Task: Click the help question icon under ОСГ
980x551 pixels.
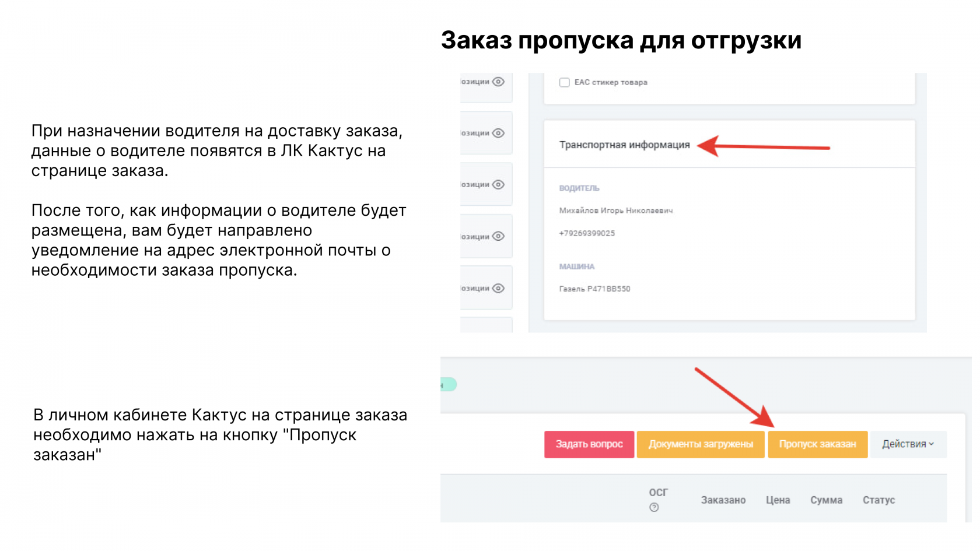Action: coord(654,507)
